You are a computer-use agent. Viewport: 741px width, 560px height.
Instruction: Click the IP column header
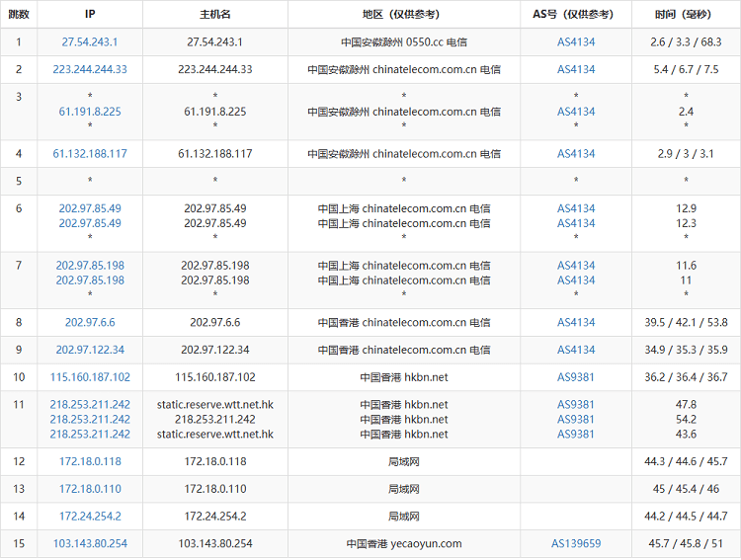click(x=90, y=14)
